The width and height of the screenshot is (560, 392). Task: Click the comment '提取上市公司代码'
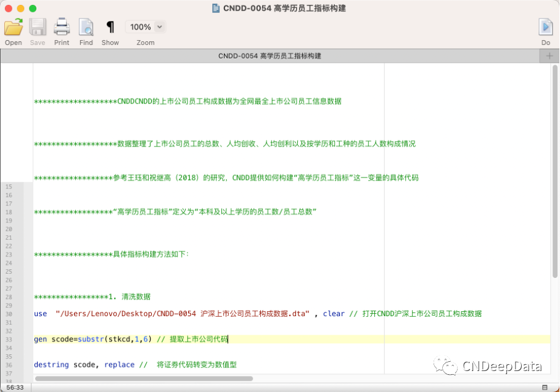click(192, 339)
